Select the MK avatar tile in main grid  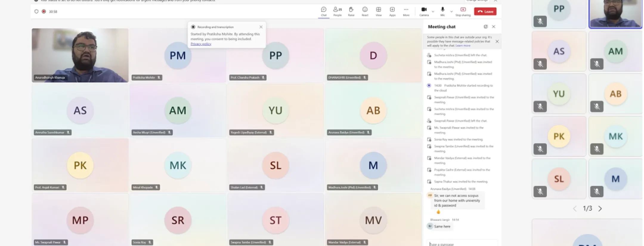pyautogui.click(x=178, y=165)
